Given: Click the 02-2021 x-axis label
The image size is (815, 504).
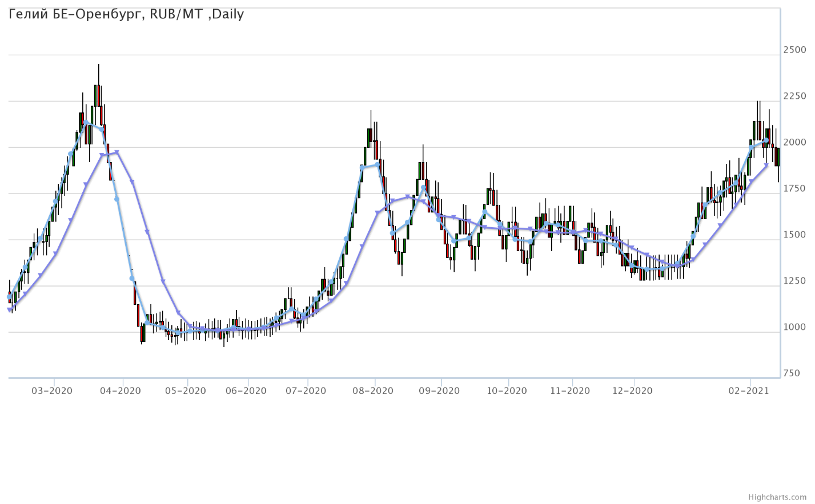Looking at the screenshot, I should pyautogui.click(x=748, y=391).
